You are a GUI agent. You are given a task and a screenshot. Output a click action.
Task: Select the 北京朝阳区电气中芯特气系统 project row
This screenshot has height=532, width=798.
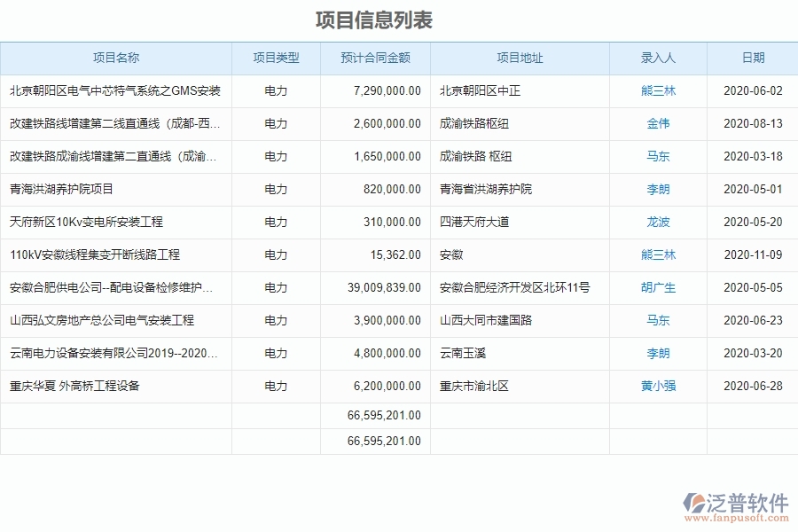point(115,90)
